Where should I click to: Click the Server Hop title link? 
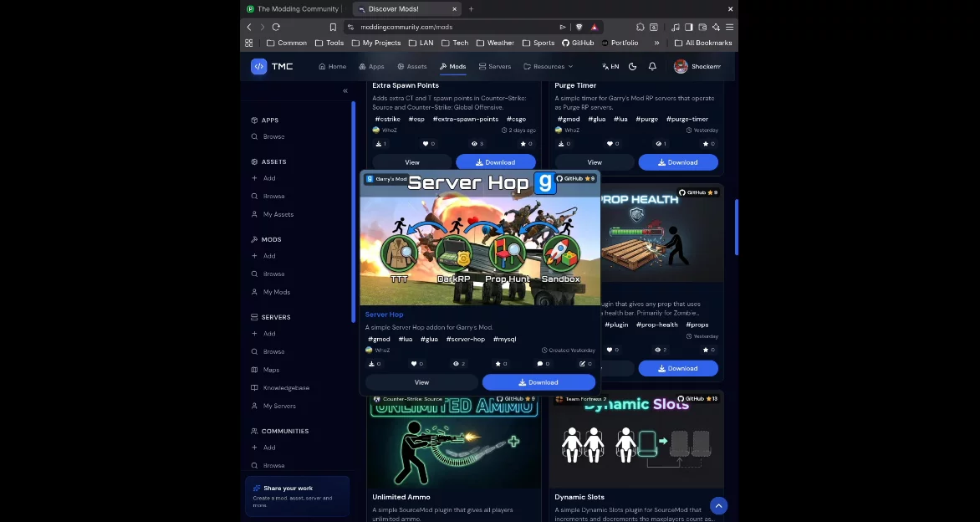(384, 315)
